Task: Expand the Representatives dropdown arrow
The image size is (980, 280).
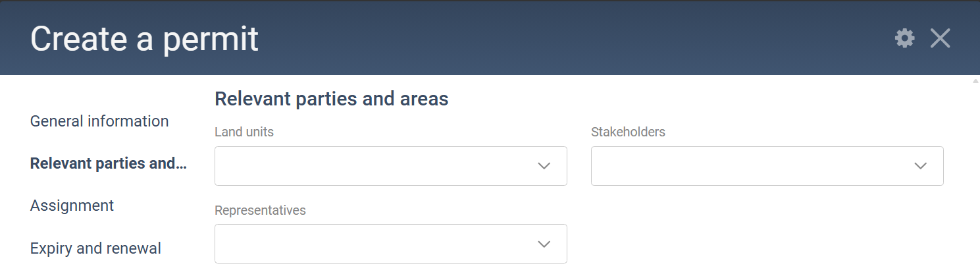Action: pos(544,244)
